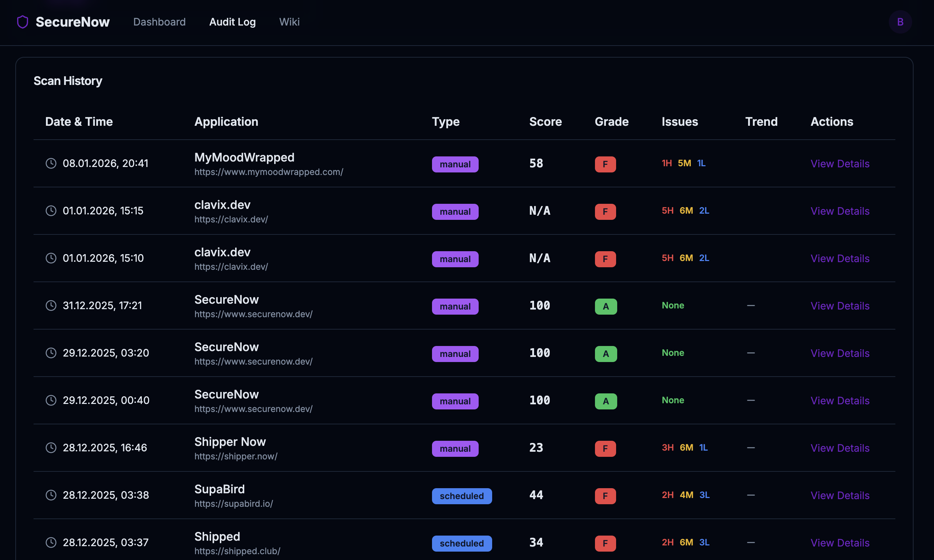View Details for Shipped scan

[840, 542]
